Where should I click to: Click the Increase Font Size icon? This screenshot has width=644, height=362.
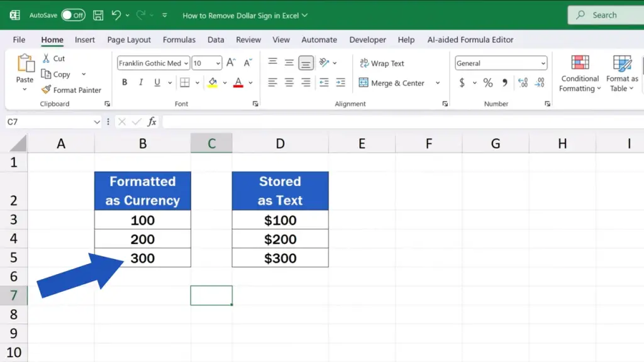tap(231, 63)
